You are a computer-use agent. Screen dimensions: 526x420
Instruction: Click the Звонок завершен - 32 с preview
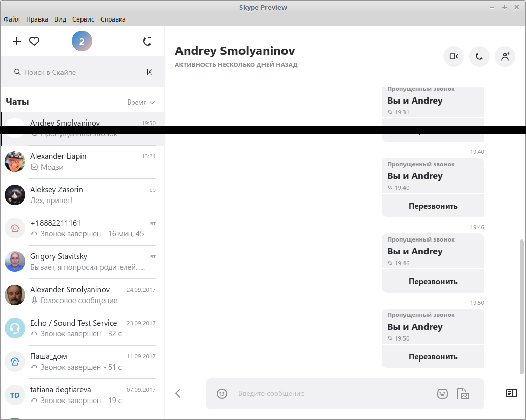81,334
